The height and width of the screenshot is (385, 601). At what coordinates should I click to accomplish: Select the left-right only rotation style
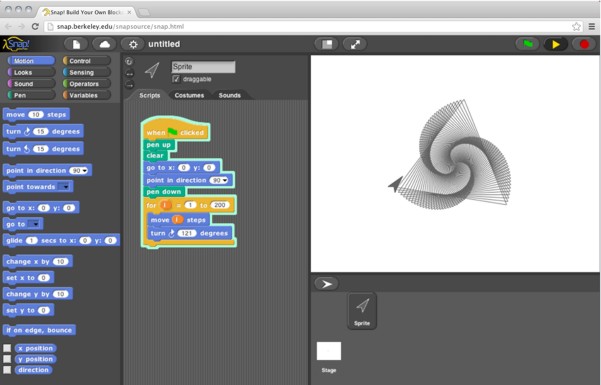(x=129, y=73)
